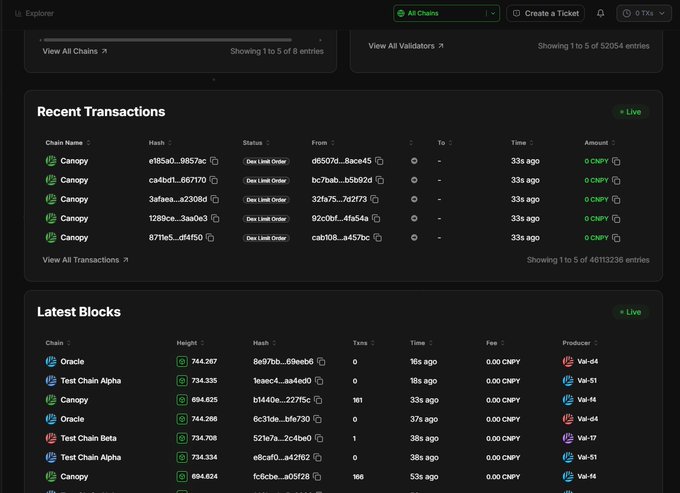This screenshot has width=680, height=493.
Task: Open block height 694.625
Action: (204, 400)
